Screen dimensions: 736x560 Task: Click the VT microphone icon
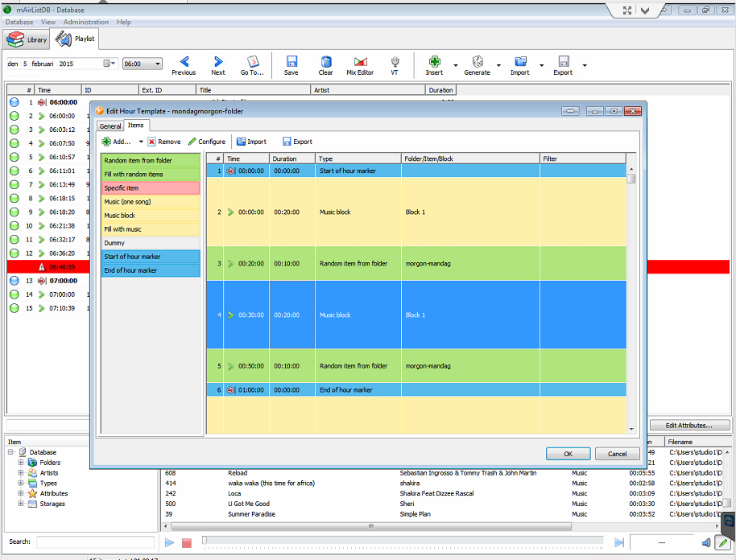pyautogui.click(x=395, y=63)
